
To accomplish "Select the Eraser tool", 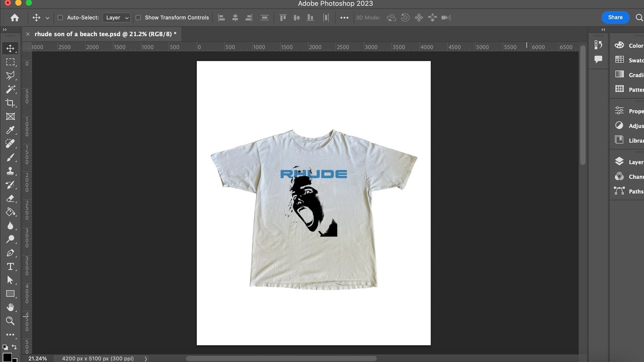I will [10, 198].
